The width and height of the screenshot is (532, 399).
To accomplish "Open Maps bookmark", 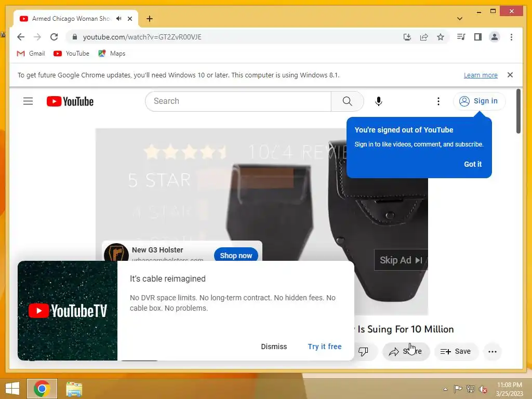I will click(112, 54).
